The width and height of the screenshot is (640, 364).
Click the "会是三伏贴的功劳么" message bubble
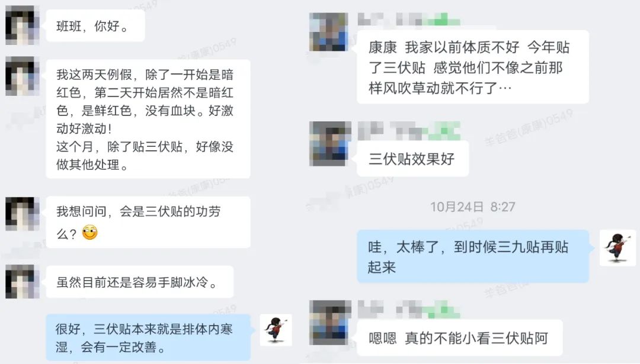[148, 222]
